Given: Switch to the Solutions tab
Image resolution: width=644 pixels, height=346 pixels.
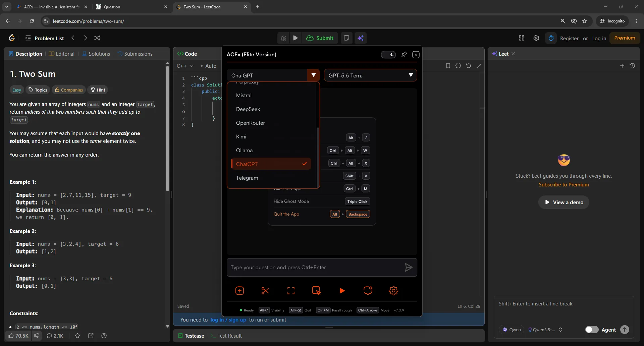Looking at the screenshot, I should [x=96, y=54].
